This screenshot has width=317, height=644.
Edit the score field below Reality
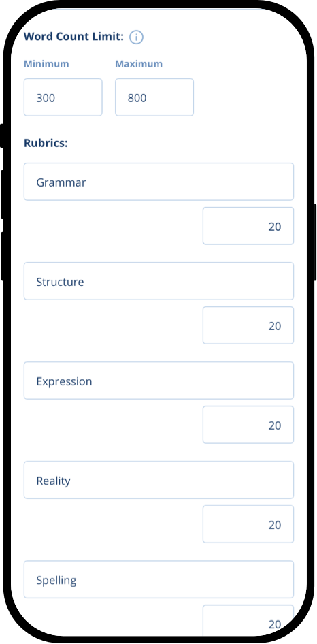tap(248, 524)
